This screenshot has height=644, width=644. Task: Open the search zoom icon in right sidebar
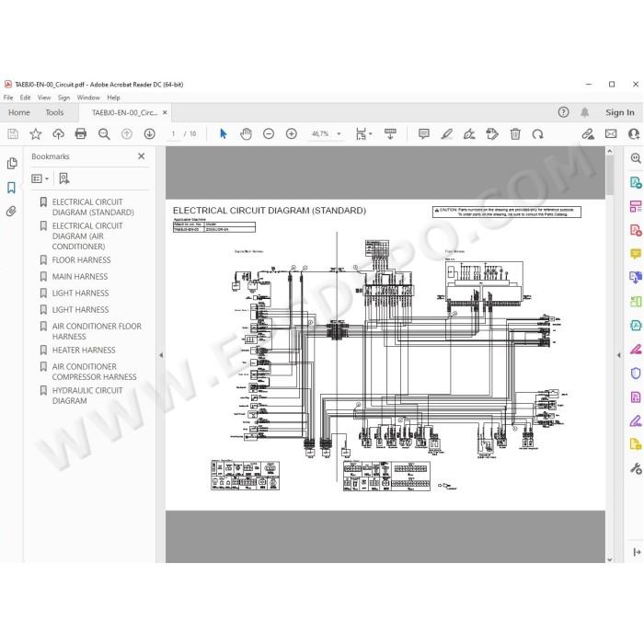[x=636, y=158]
